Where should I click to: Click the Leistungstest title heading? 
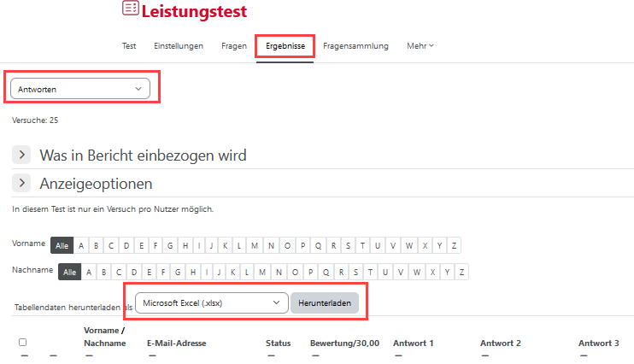pyautogui.click(x=194, y=11)
